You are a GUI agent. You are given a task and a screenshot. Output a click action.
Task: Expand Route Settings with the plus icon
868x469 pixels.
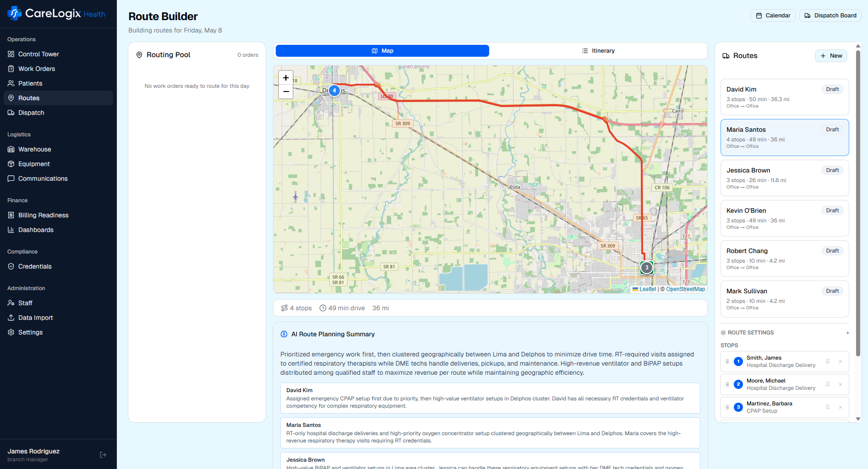[847, 333]
